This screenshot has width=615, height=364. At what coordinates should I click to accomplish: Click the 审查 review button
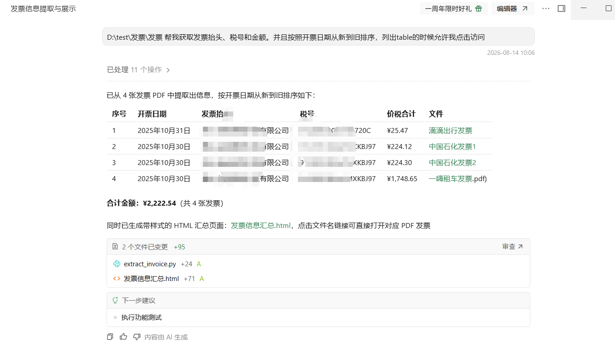pos(512,247)
